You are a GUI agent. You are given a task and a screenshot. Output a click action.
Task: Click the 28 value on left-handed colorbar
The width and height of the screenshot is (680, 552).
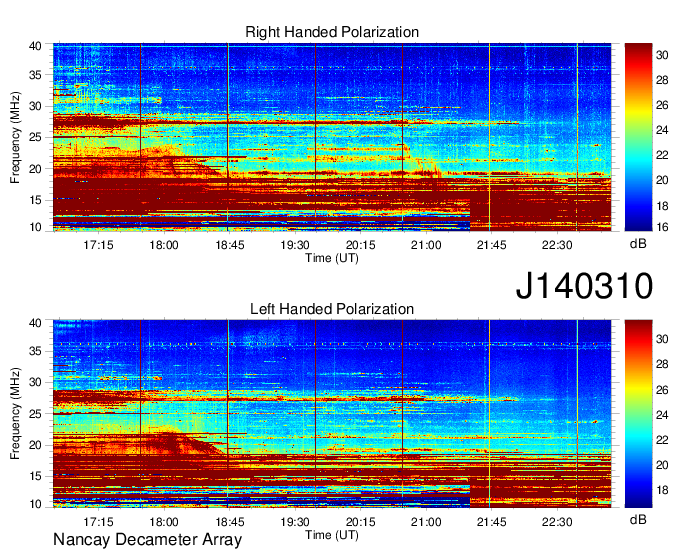662,364
